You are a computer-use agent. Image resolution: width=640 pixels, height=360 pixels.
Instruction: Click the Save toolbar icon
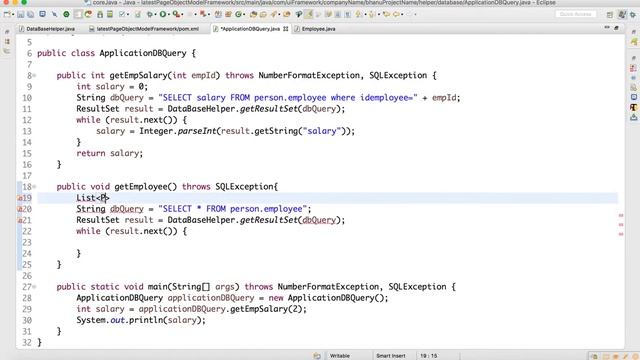[x=20, y=14]
